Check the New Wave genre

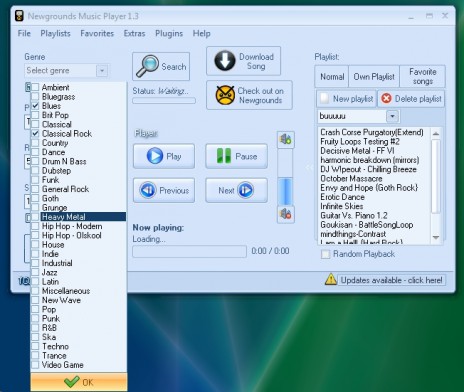pos(35,300)
